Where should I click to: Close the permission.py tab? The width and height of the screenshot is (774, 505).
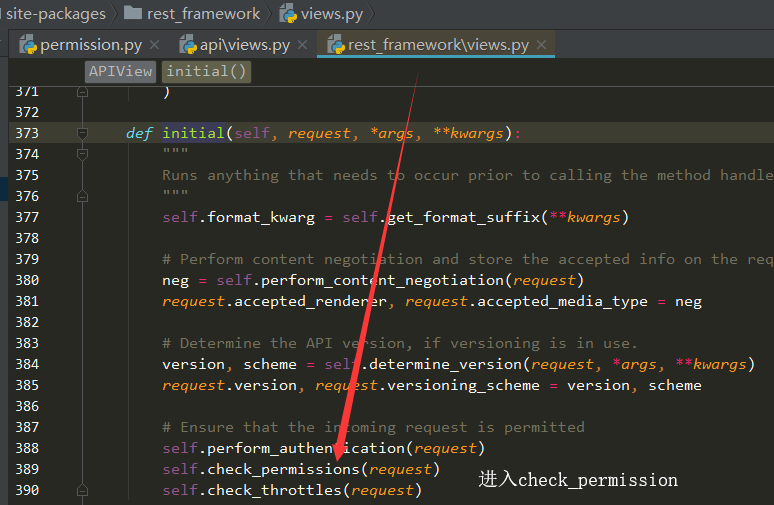point(155,45)
